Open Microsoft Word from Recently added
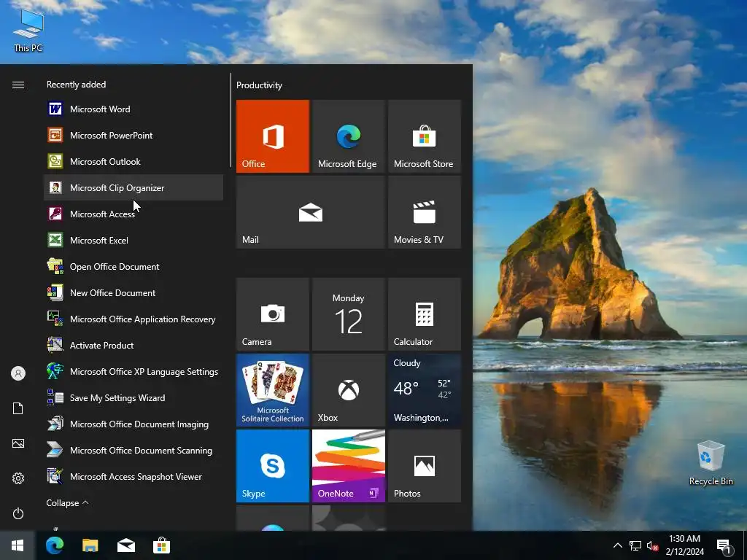Screen dimensions: 747x560 click(133, 109)
